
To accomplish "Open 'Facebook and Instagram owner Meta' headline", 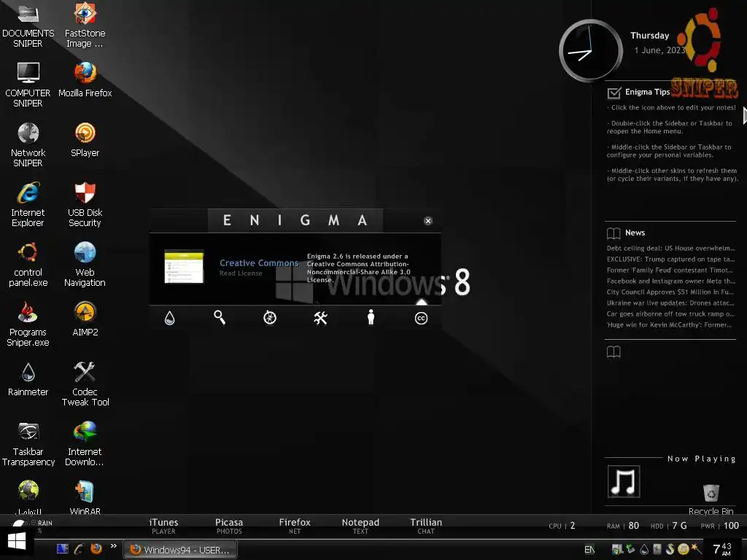I will pyautogui.click(x=671, y=281).
